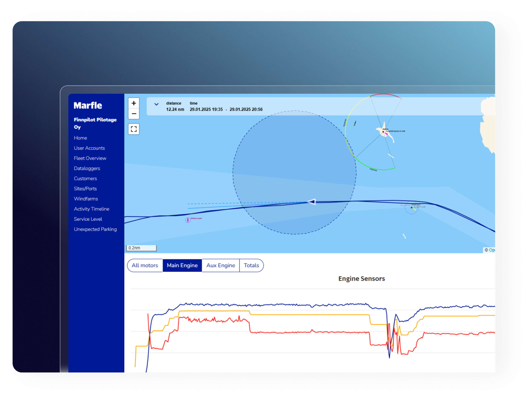Select the All motors filter

[x=145, y=265]
